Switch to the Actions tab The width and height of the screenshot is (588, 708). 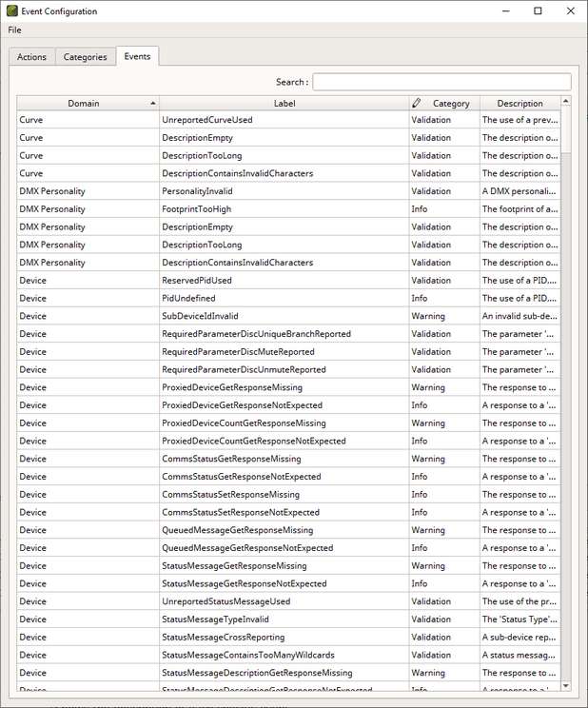click(31, 57)
